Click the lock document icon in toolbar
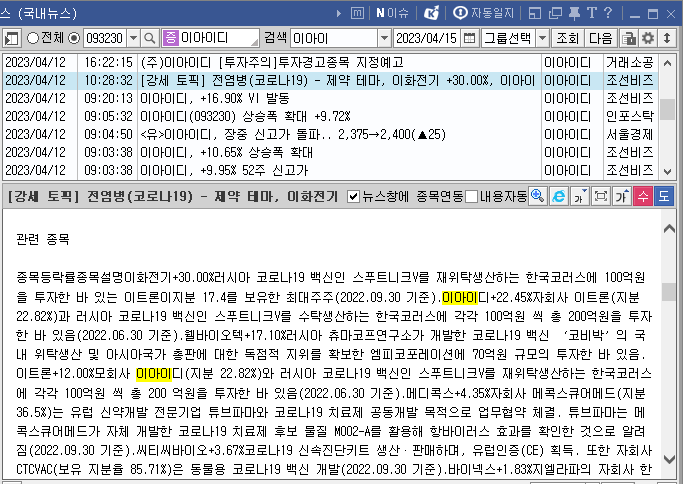Screen dimensions: 683x484 point(628,38)
